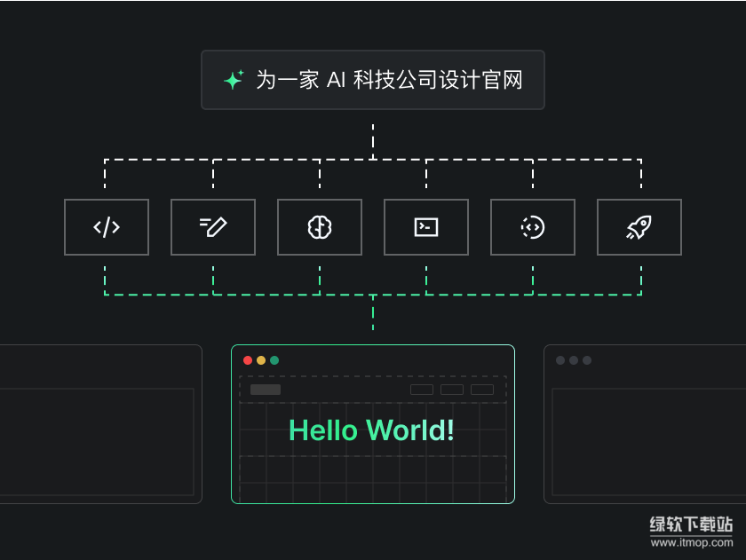Click the leftmost of three navbar placeholder buttons
The height and width of the screenshot is (560, 746).
422,390
